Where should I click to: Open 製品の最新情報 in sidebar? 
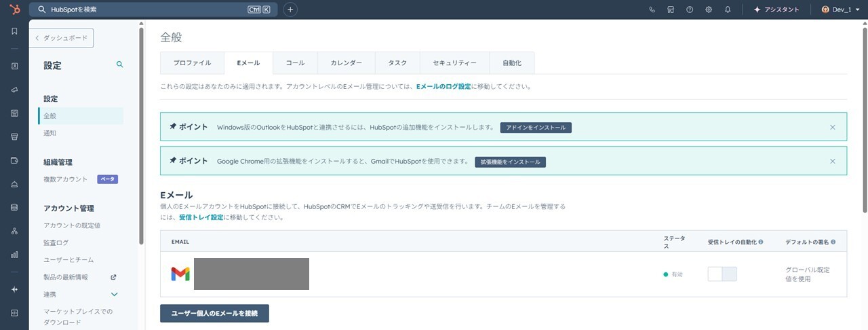pos(65,277)
